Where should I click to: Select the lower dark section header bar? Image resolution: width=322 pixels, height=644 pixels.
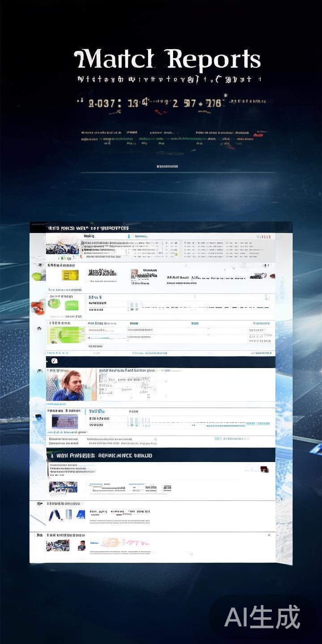point(161,455)
